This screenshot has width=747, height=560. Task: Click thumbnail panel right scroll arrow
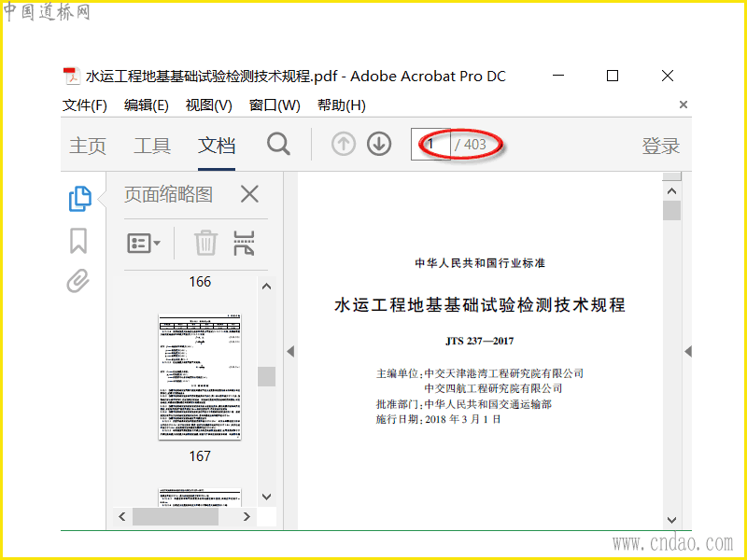pos(247,517)
